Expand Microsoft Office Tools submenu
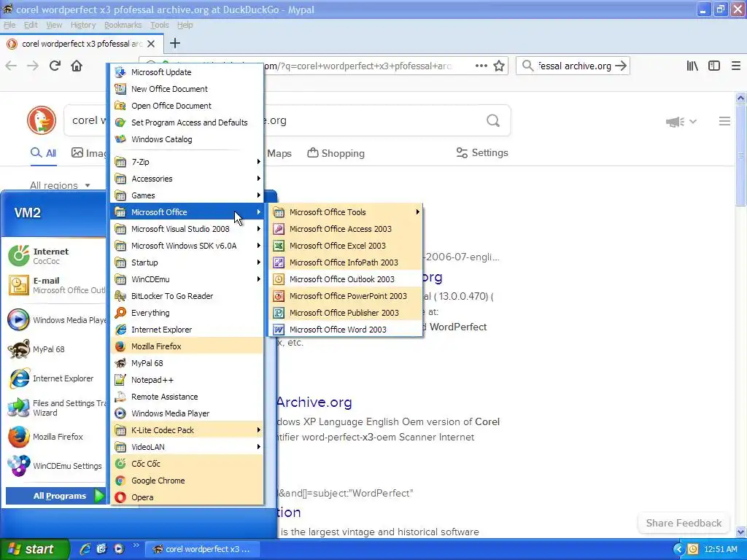The image size is (747, 560). tap(345, 212)
